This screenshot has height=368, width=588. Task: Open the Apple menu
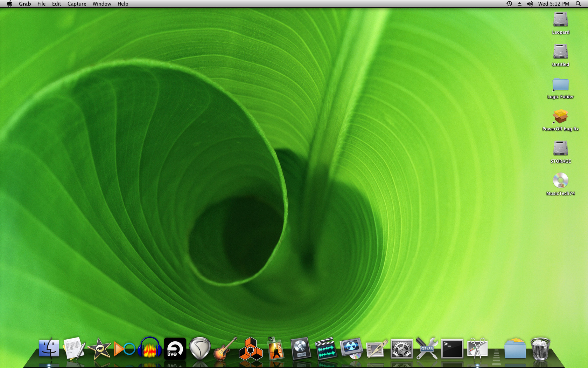9,4
